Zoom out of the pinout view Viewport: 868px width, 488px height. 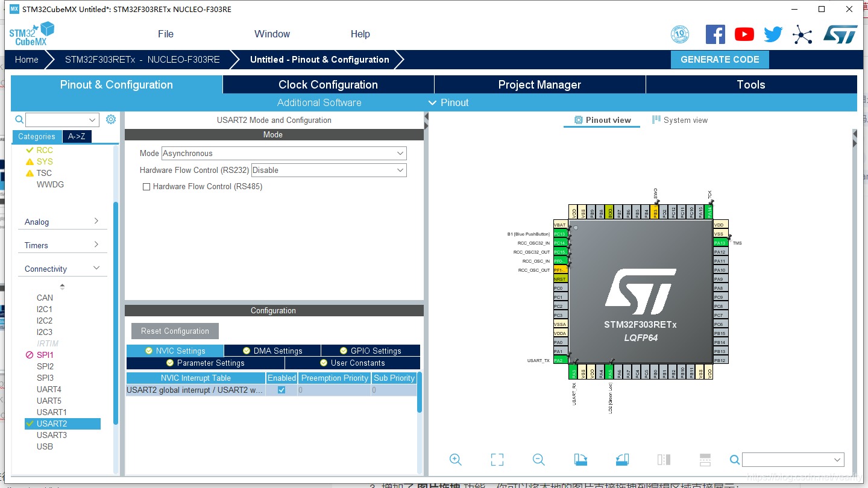click(x=539, y=460)
